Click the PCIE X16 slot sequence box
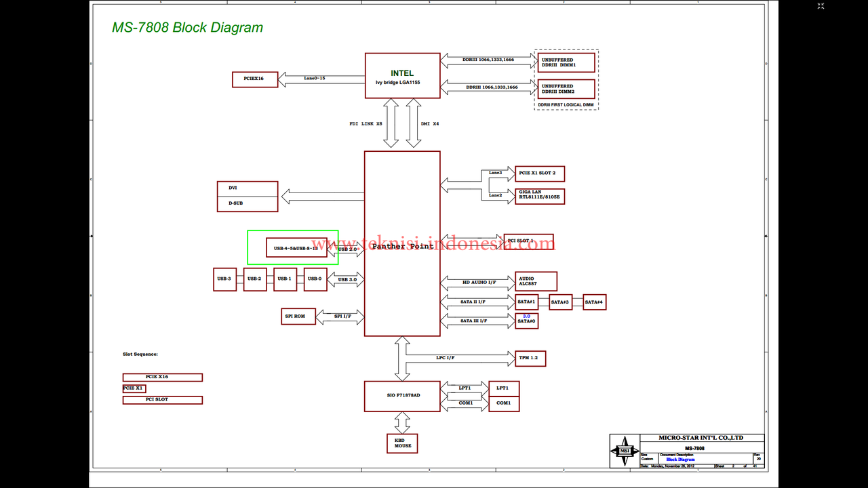This screenshot has height=488, width=868. click(x=162, y=377)
